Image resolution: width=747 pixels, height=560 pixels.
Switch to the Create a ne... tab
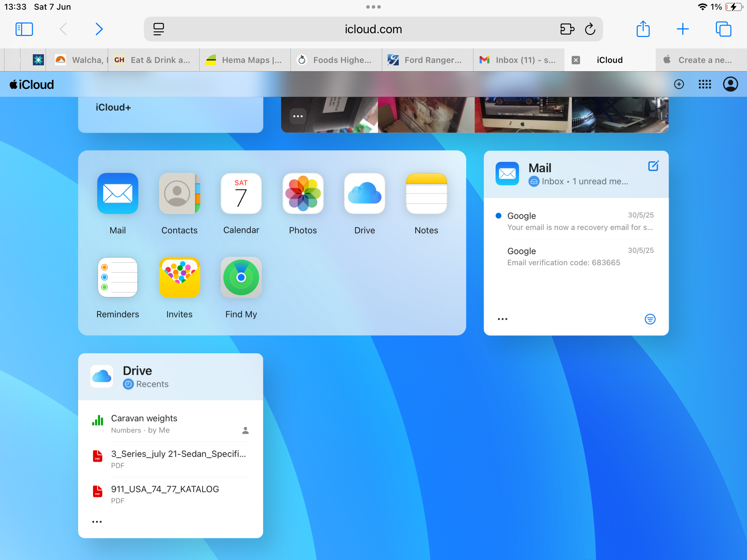click(x=701, y=60)
